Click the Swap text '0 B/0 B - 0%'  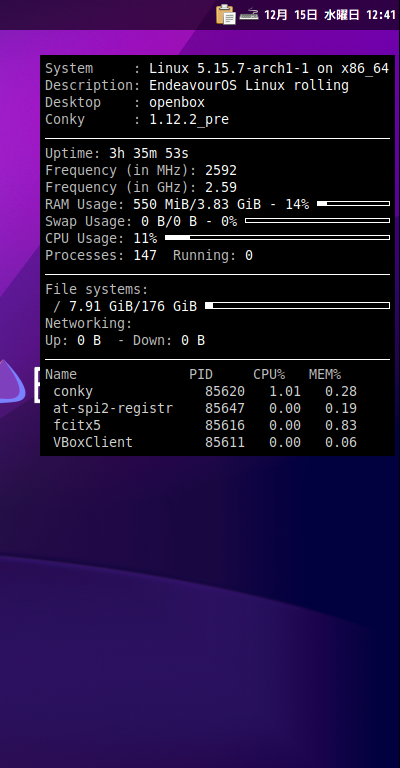click(189, 221)
